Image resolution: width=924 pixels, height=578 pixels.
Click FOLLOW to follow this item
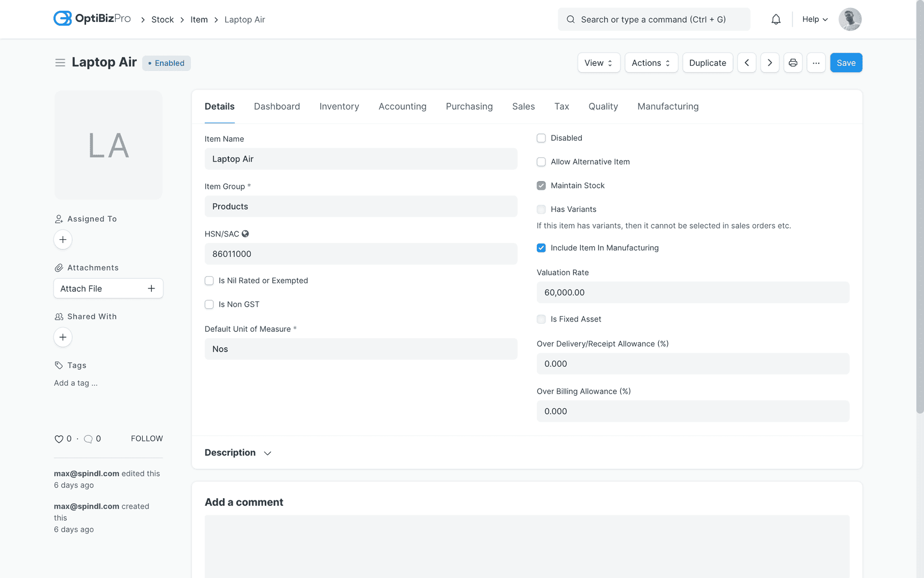click(x=147, y=438)
